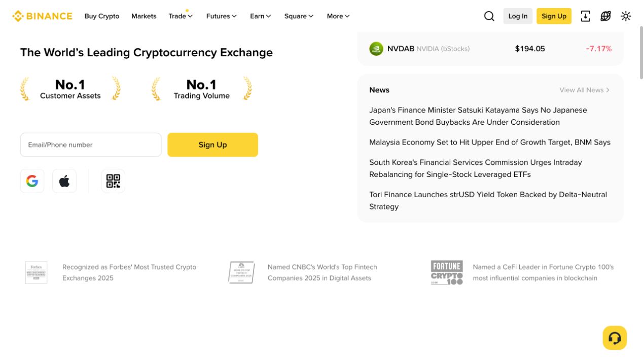Expand the Trade dropdown menu

181,16
